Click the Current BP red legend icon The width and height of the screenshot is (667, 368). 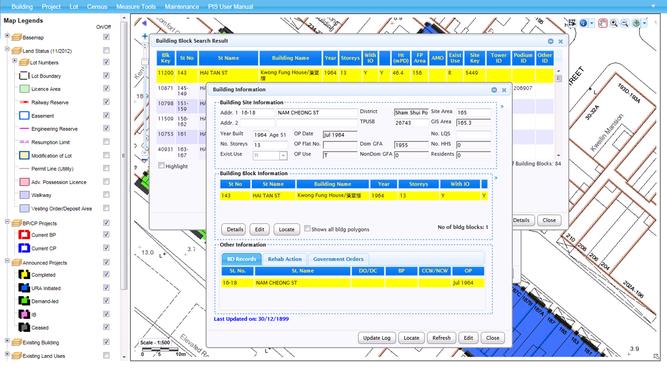click(24, 235)
